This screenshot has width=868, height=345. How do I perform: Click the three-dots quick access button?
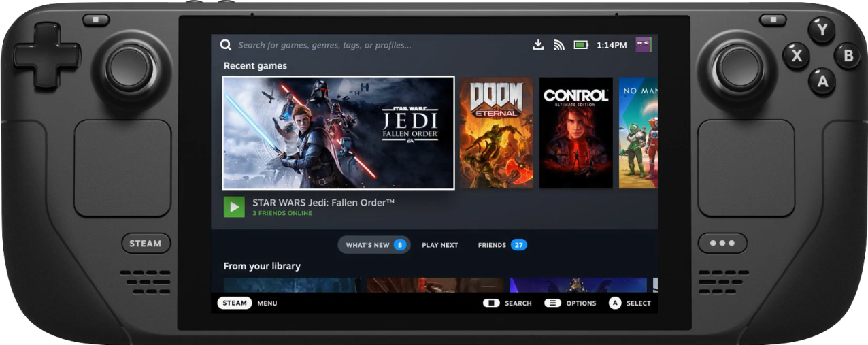(722, 243)
